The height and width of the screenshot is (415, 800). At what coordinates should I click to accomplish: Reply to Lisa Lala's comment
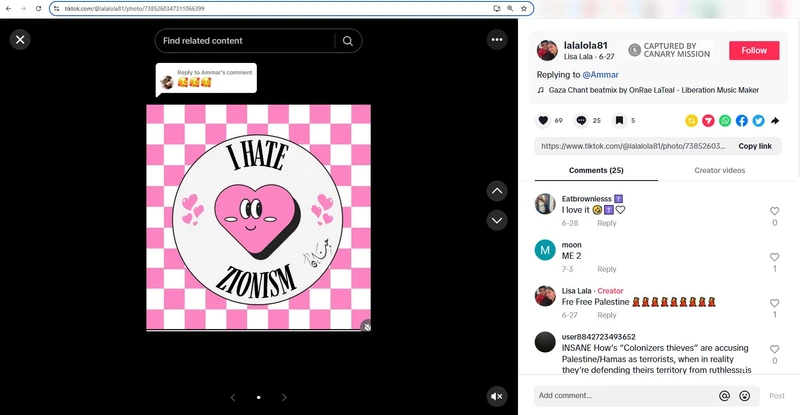pyautogui.click(x=607, y=315)
